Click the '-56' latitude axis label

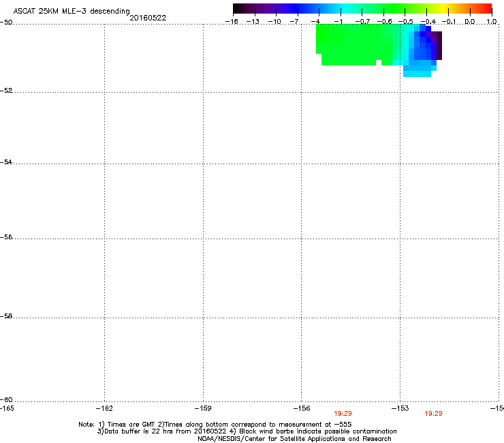tap(6, 236)
